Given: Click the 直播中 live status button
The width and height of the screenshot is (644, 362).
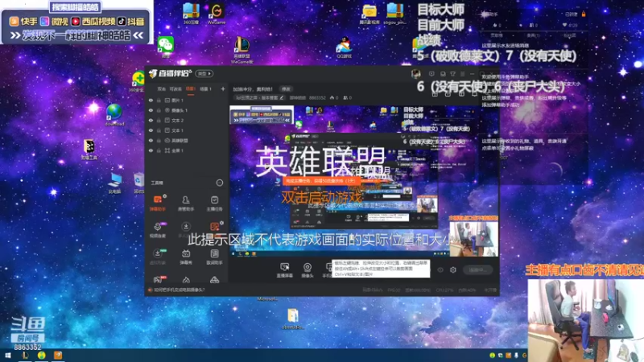Looking at the screenshot, I should coord(477,269).
